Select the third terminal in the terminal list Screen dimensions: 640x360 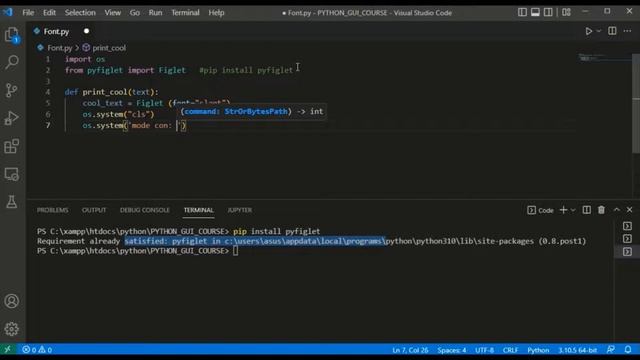tap(627, 252)
